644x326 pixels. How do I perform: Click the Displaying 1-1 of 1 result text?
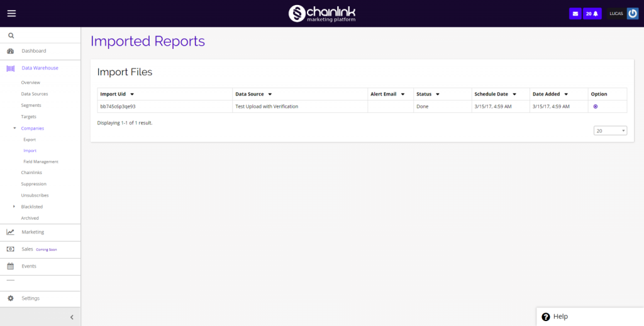coord(125,122)
